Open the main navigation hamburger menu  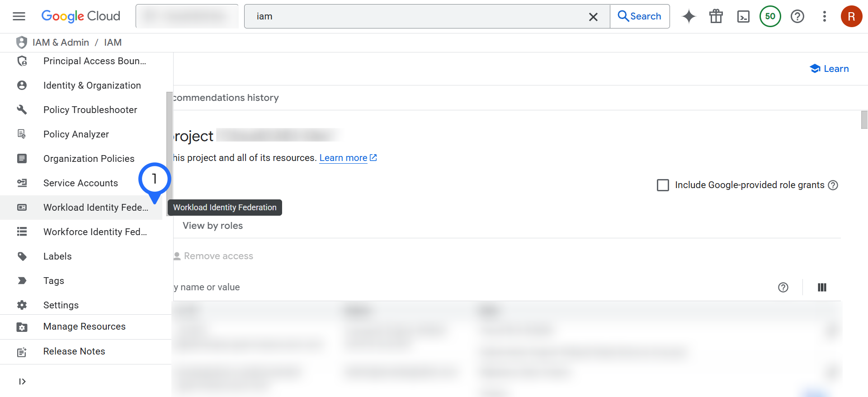(x=19, y=16)
